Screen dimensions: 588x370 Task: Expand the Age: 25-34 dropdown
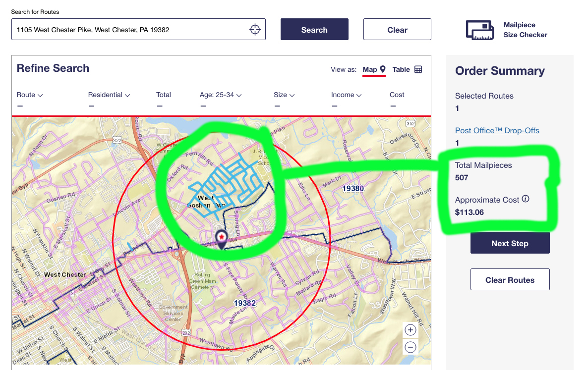pos(221,95)
